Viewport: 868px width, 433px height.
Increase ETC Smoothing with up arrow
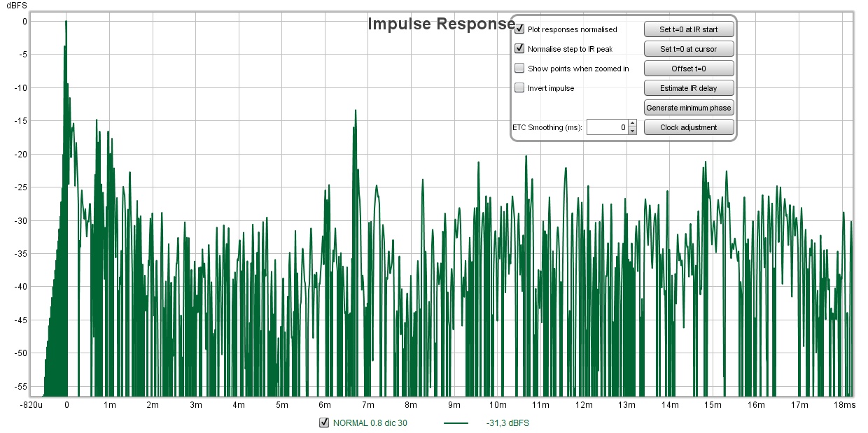pos(632,124)
